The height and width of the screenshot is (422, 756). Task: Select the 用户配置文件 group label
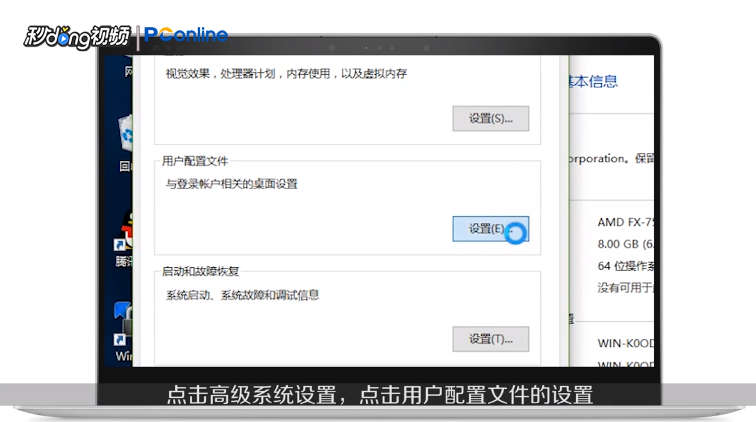point(195,161)
